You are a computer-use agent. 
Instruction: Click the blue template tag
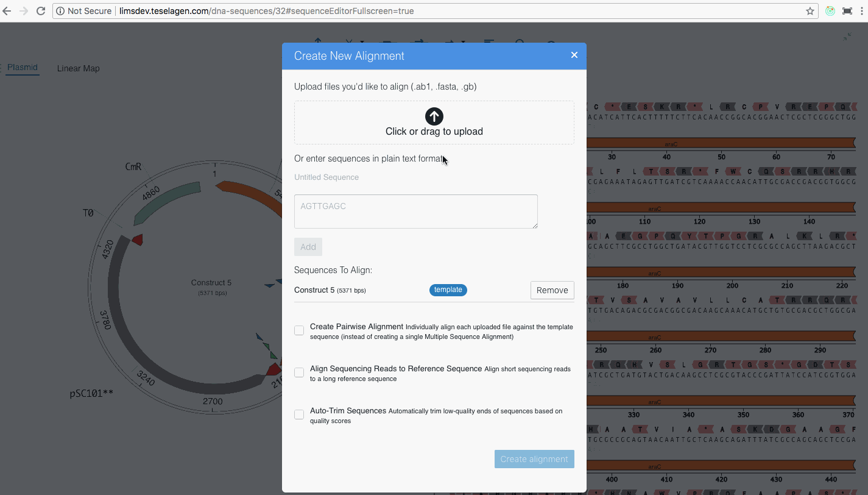(448, 290)
